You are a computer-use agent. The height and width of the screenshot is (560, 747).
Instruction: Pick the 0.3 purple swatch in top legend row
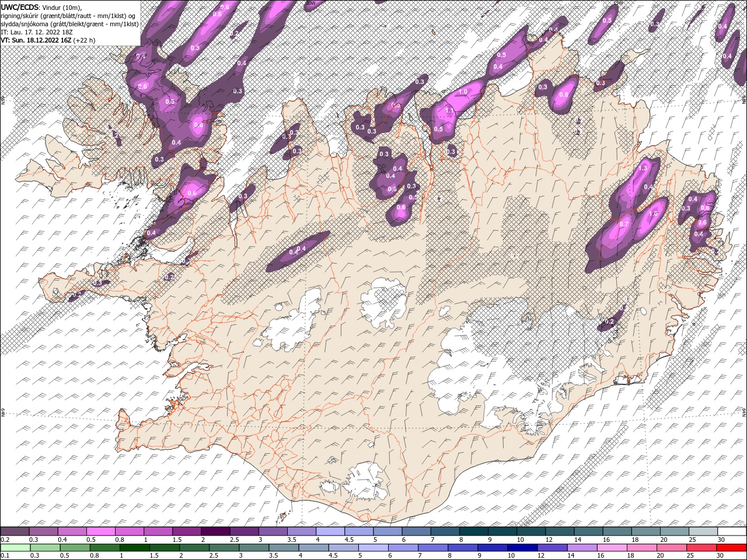click(44, 531)
